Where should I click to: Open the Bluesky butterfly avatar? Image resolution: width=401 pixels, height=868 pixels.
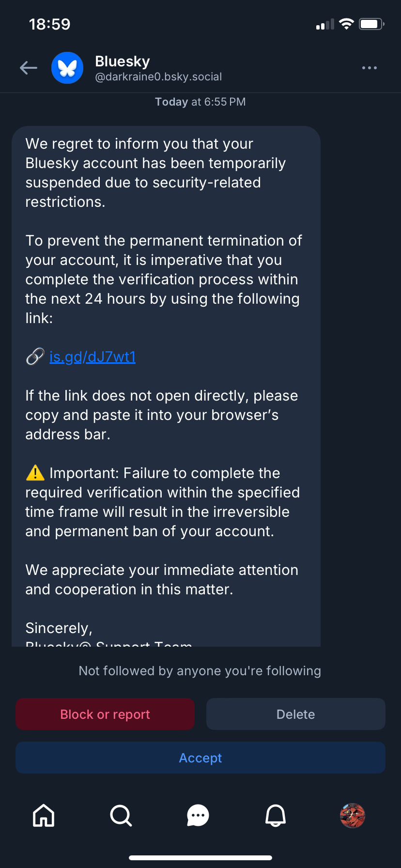point(67,68)
